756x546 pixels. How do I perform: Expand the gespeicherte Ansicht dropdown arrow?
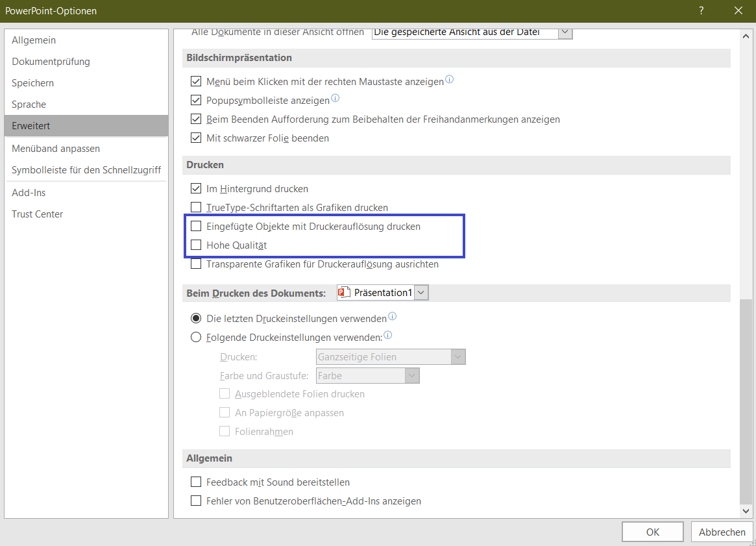[565, 32]
